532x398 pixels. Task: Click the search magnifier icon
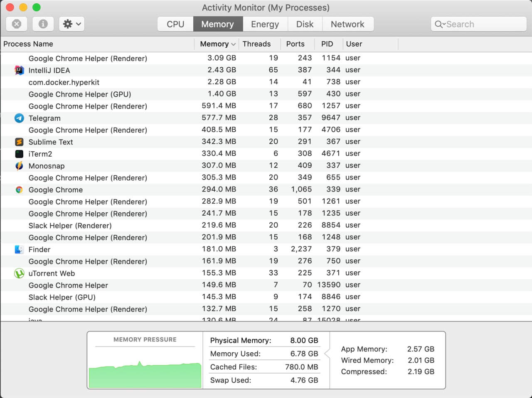(440, 24)
